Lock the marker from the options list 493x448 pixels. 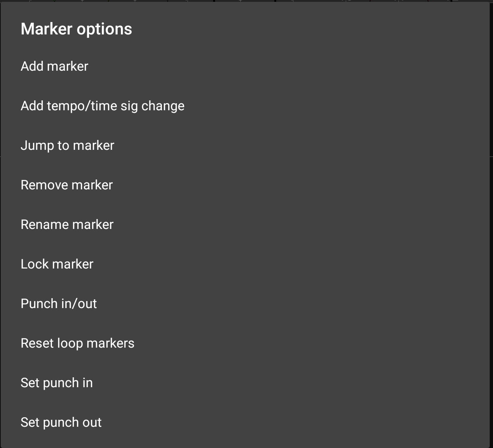click(x=57, y=264)
